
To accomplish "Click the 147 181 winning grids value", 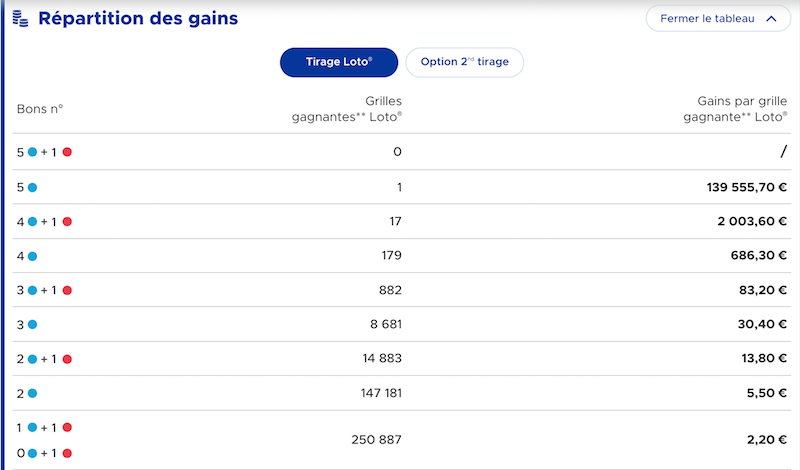I will click(381, 393).
